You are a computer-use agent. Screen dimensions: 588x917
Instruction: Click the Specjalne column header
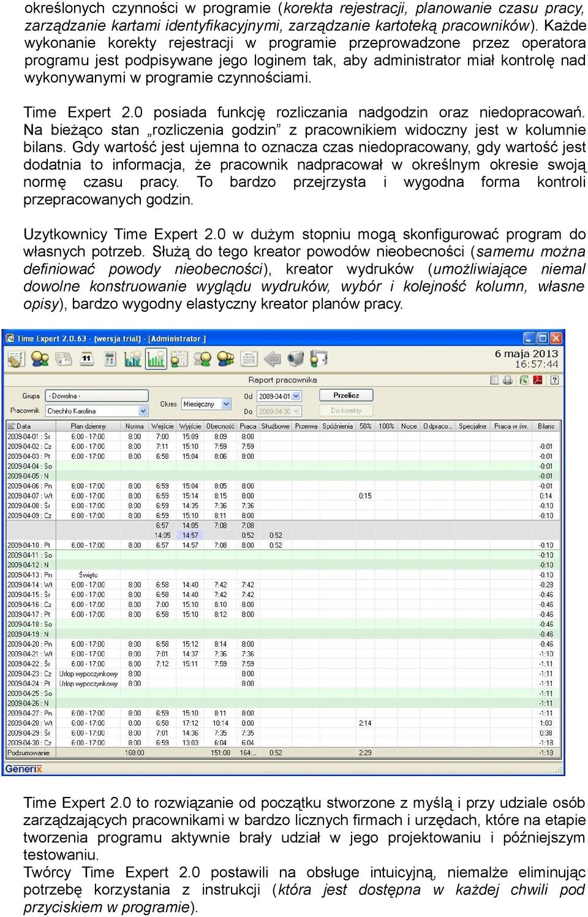coord(472,426)
